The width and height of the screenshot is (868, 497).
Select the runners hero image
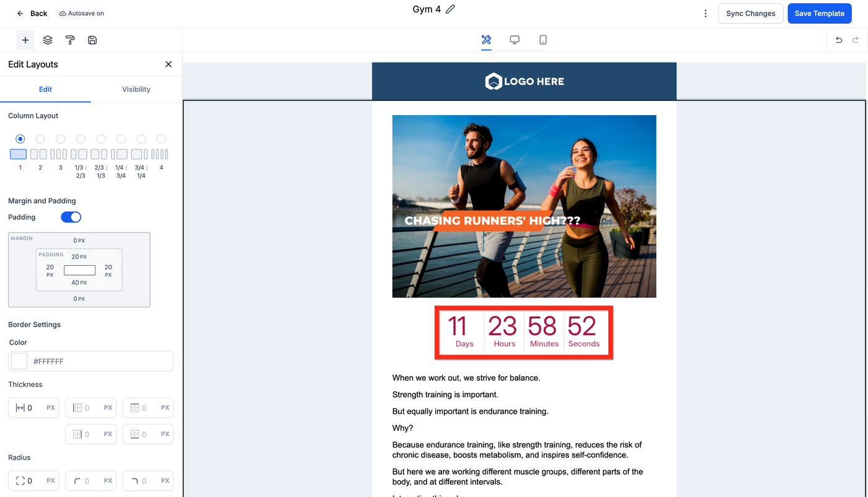[x=524, y=206]
